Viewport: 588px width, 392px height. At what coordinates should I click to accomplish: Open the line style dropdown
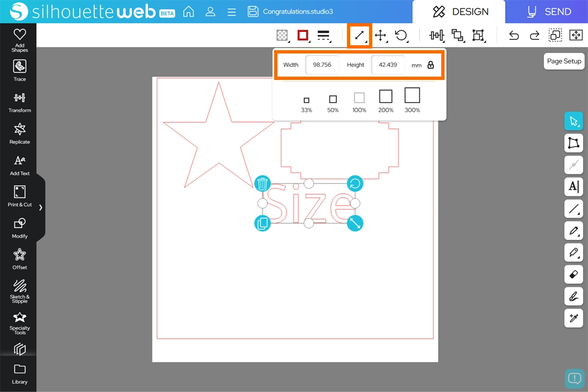pyautogui.click(x=324, y=36)
